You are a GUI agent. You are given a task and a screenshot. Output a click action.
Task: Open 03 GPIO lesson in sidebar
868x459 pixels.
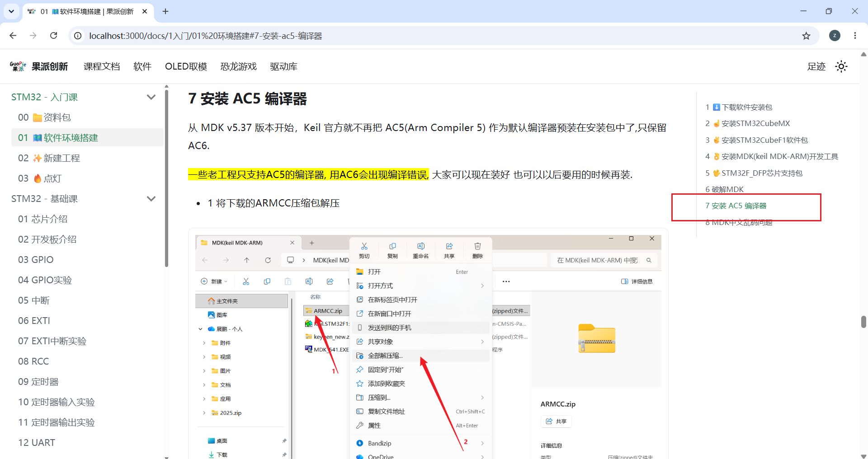(x=87, y=260)
